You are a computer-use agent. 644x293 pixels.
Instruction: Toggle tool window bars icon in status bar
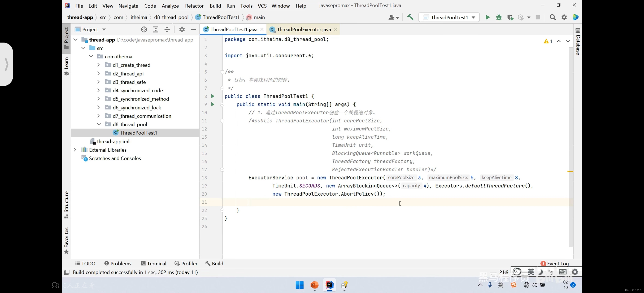pos(67,272)
